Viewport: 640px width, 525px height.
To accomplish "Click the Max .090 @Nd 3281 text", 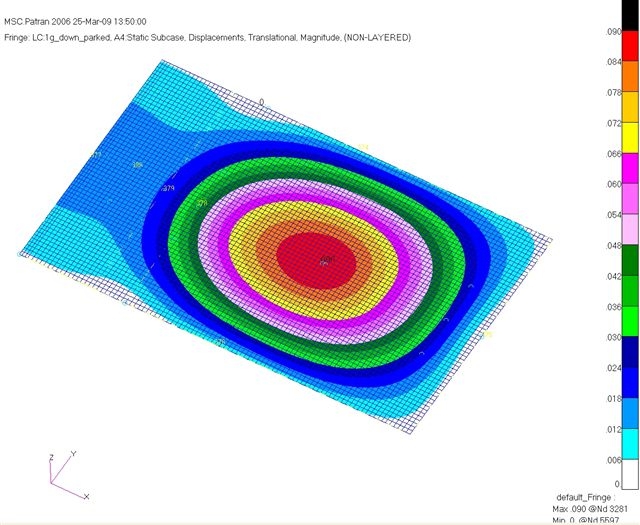I will tap(590, 509).
